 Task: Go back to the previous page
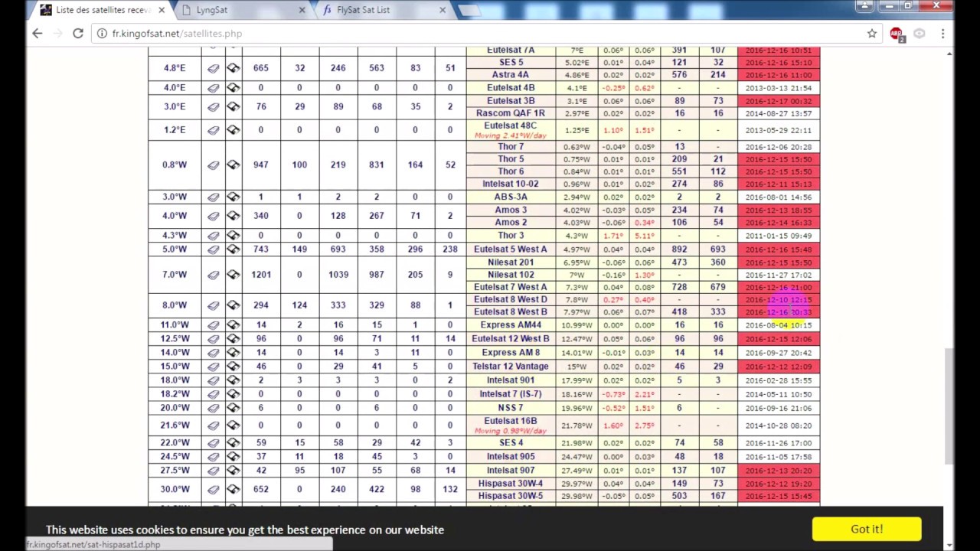[37, 34]
